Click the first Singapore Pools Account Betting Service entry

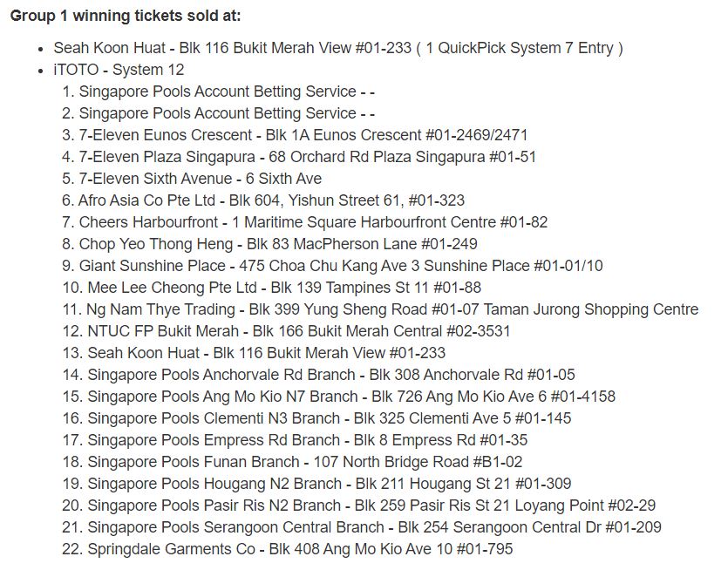click(227, 92)
